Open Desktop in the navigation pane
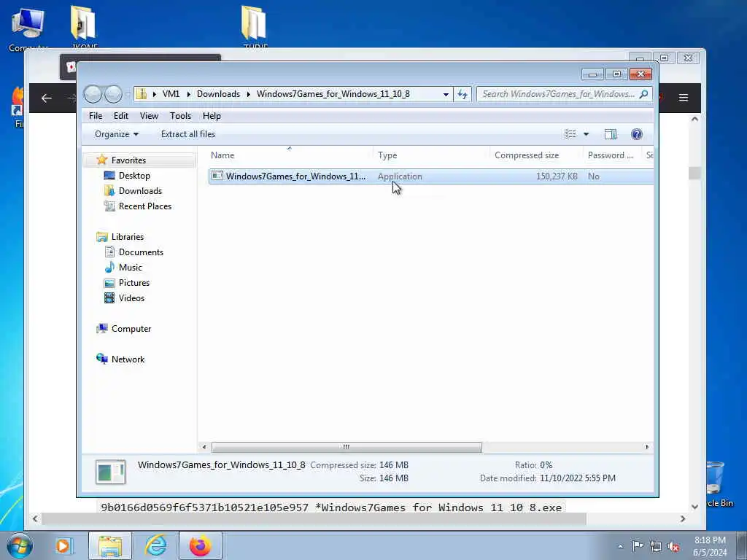This screenshot has height=560, width=747. (x=134, y=176)
